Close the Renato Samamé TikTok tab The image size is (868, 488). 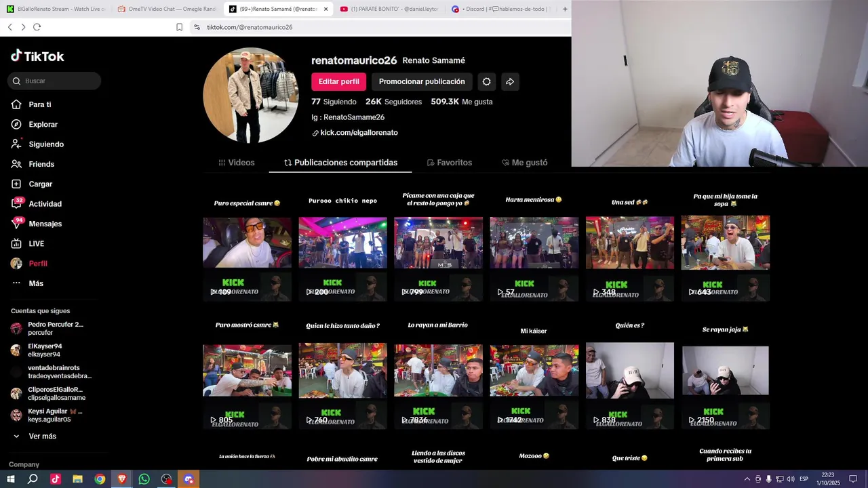click(x=325, y=9)
